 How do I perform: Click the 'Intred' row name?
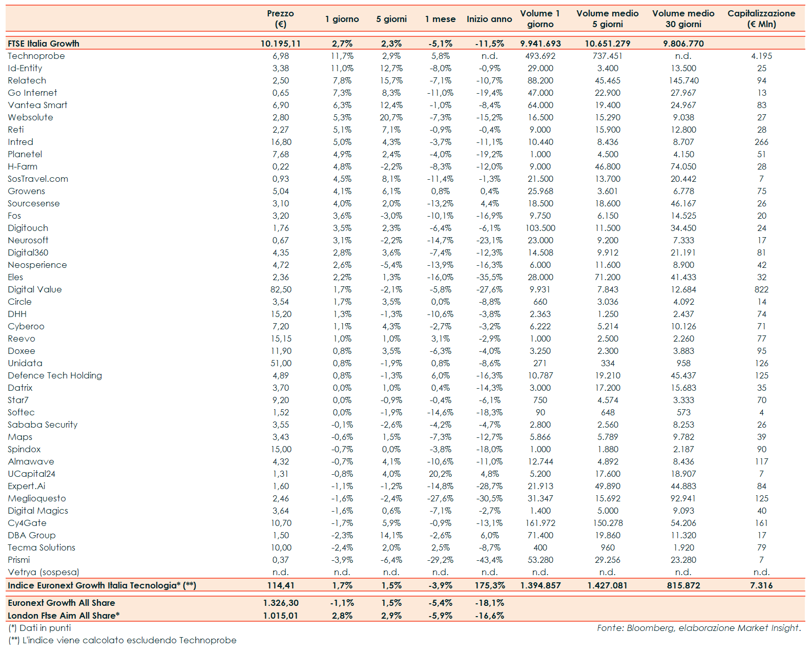(x=20, y=142)
